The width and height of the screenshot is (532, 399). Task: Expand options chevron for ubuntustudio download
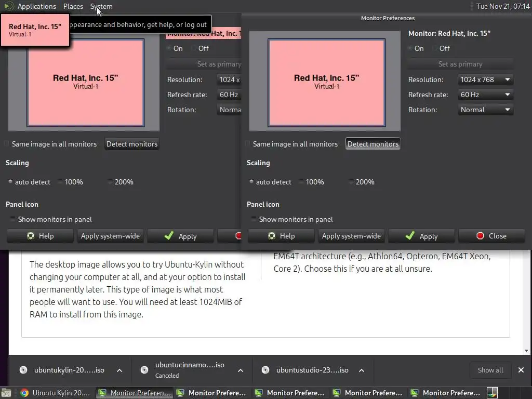[362, 370]
